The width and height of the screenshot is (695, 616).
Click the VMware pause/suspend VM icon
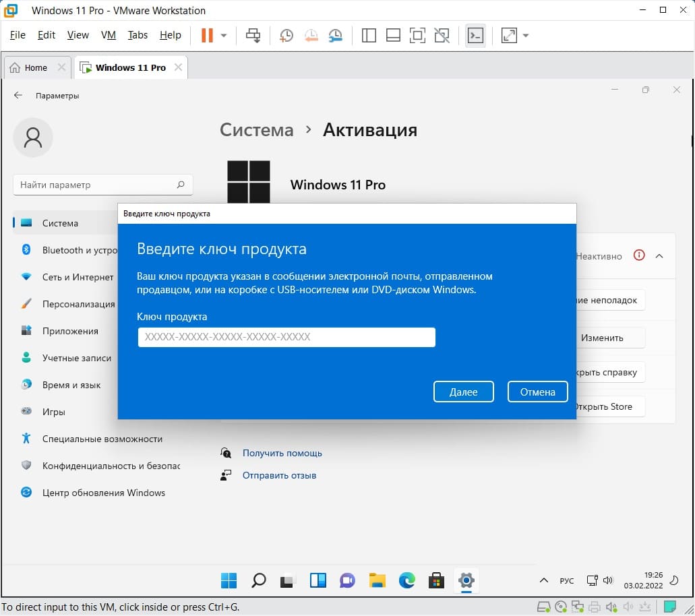click(207, 35)
